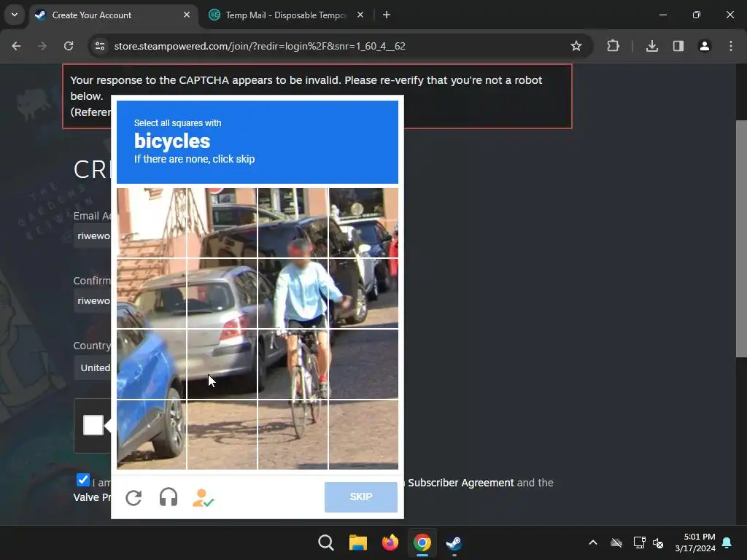Switch to the audio challenge headphones icon

[x=169, y=497]
